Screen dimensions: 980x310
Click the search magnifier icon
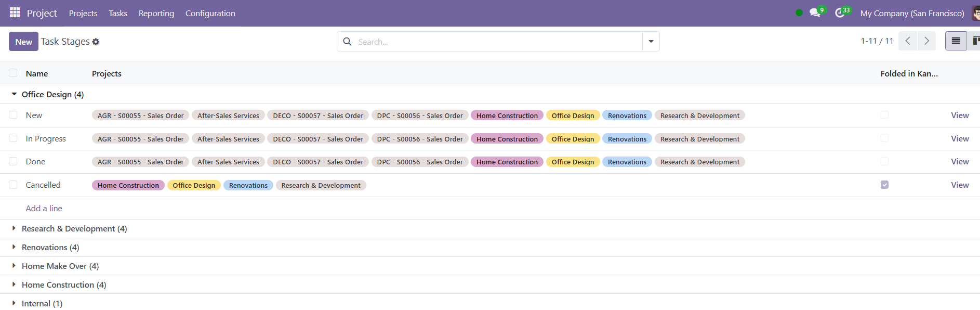pyautogui.click(x=347, y=42)
